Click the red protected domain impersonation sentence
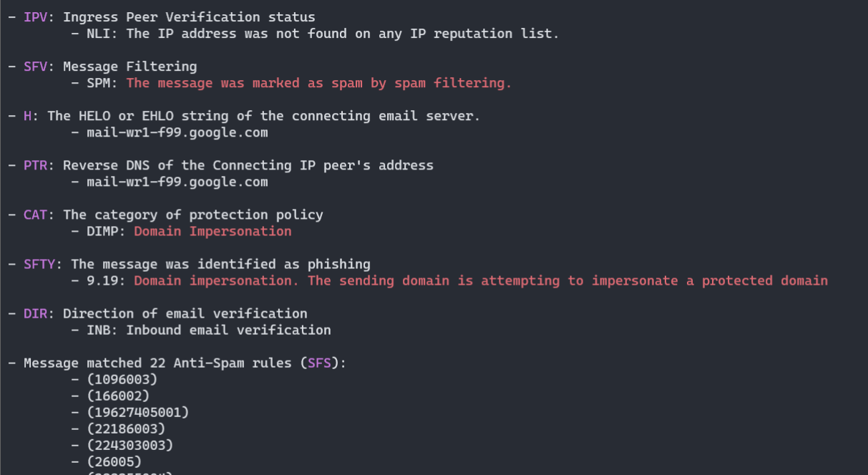868x475 pixels. [x=480, y=280]
